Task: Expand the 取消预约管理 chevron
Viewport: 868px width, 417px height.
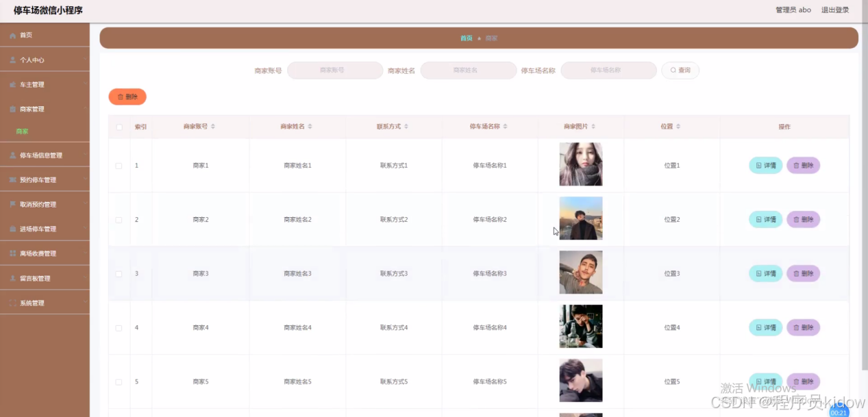Action: click(x=85, y=204)
